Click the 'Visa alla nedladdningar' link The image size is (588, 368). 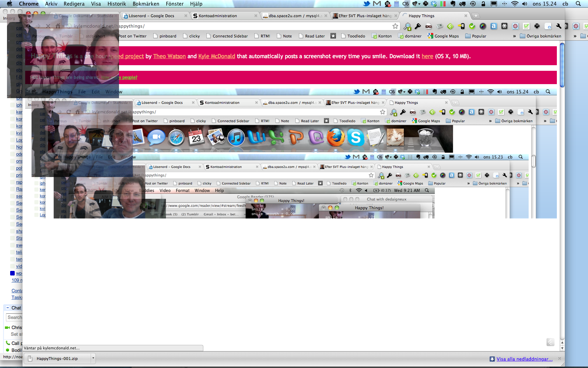(524, 359)
